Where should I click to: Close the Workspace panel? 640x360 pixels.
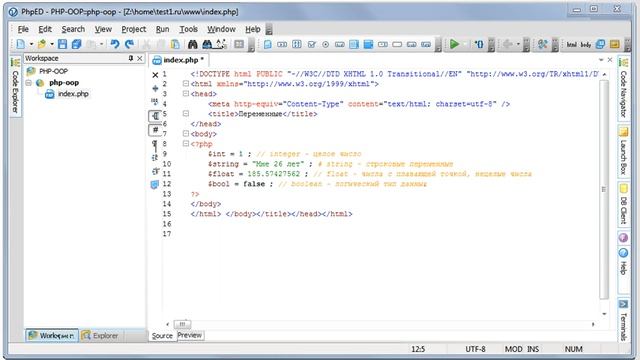[x=140, y=58]
